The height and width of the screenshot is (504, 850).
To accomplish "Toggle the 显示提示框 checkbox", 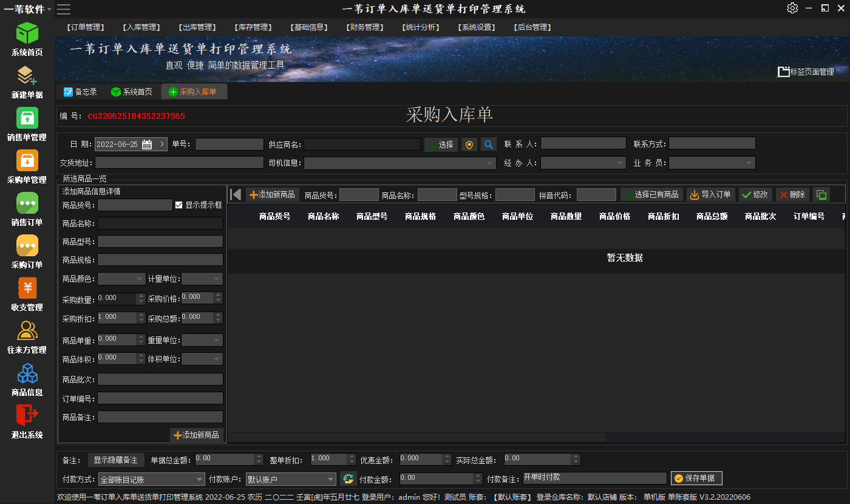I will (x=178, y=205).
